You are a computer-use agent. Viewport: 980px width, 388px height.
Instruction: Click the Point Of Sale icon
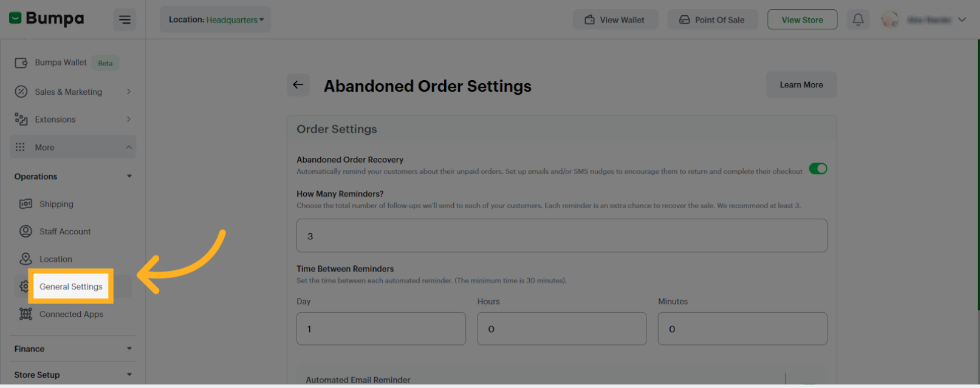click(685, 19)
